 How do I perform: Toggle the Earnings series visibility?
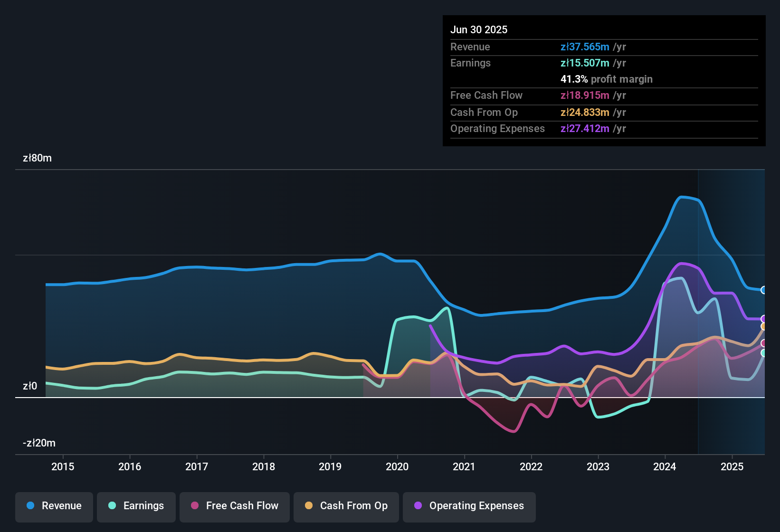(x=136, y=506)
